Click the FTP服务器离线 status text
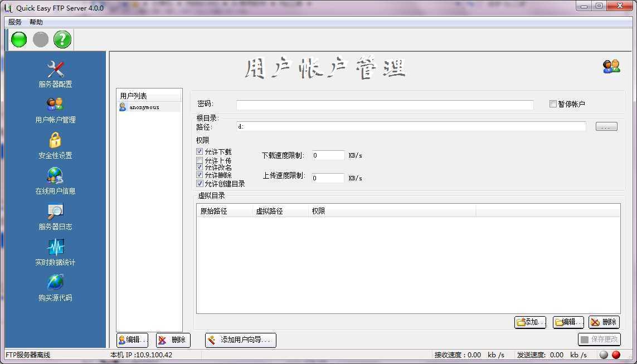This screenshot has width=637, height=364. (x=28, y=355)
